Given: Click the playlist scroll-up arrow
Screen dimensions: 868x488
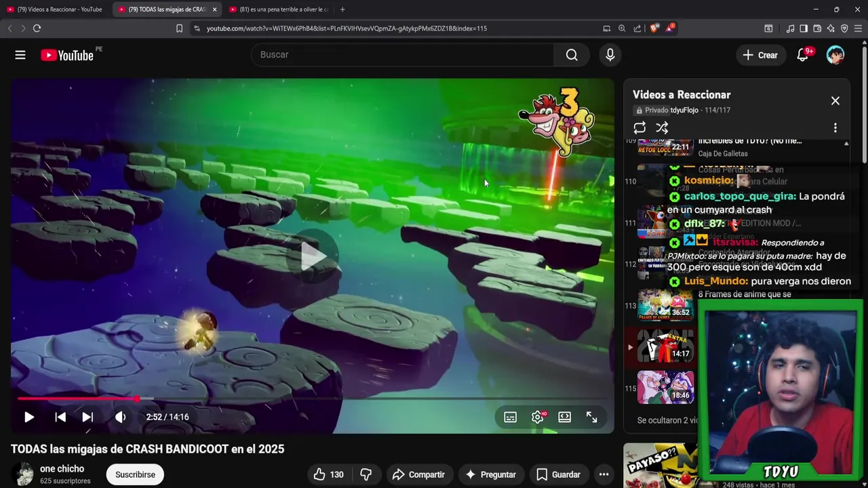Looking at the screenshot, I should click(x=846, y=144).
